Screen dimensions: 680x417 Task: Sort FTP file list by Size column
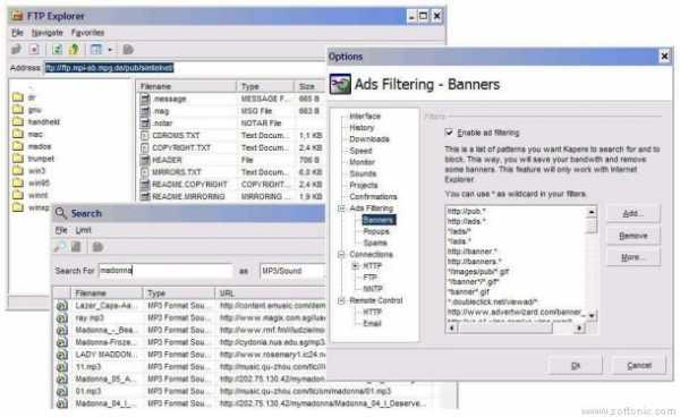coord(309,86)
